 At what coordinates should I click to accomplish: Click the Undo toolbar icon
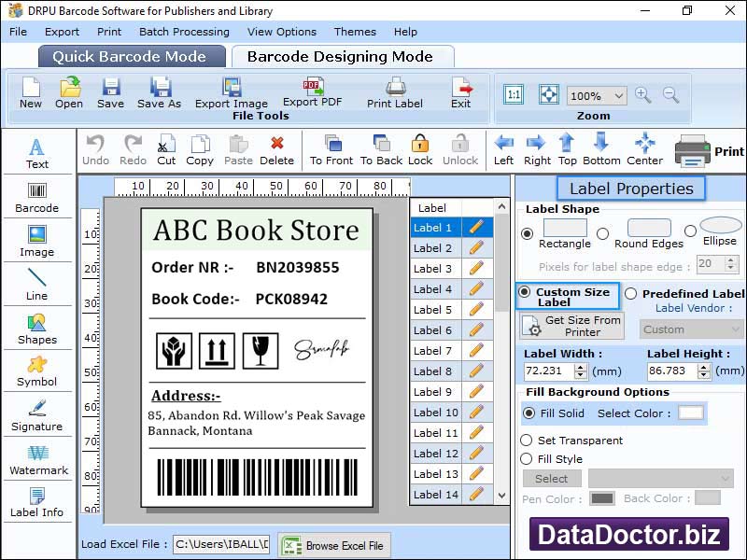tap(96, 150)
